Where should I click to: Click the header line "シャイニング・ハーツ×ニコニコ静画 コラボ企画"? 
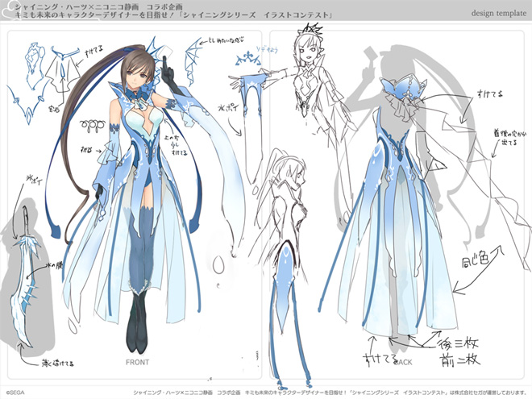pyautogui.click(x=98, y=6)
